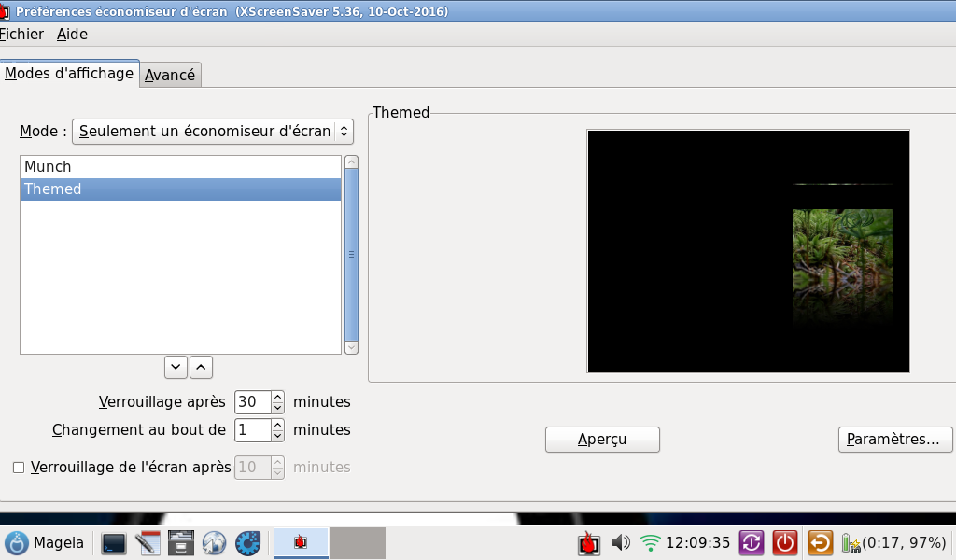The height and width of the screenshot is (560, 956).
Task: Open the Fichier menu
Action: 22,35
